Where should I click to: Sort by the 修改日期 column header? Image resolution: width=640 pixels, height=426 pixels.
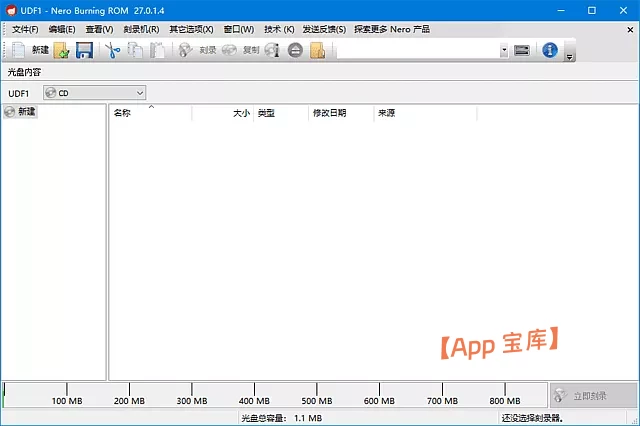(x=341, y=113)
